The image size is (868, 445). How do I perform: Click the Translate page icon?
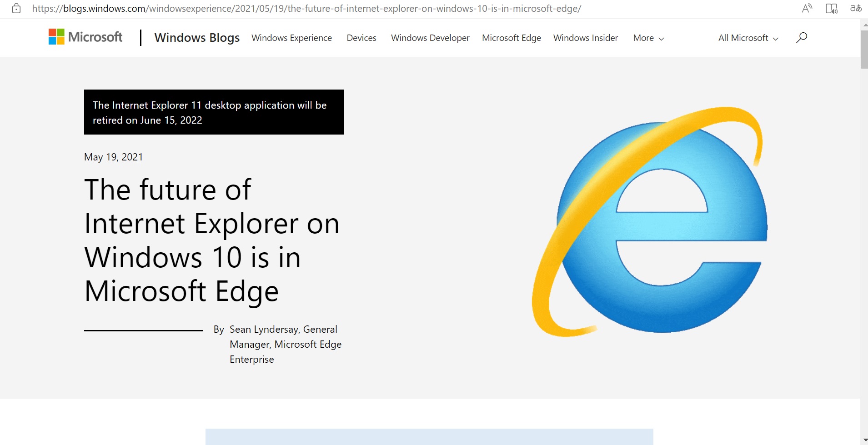[856, 8]
